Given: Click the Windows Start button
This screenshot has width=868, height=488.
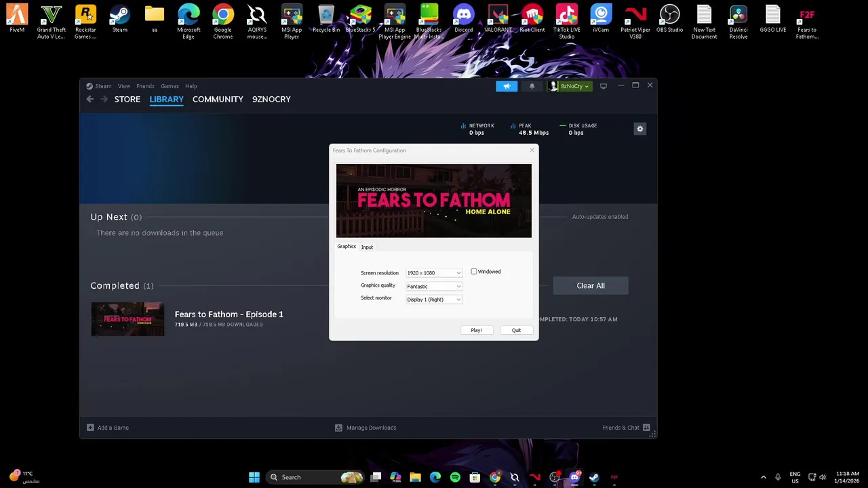Looking at the screenshot, I should 254,477.
